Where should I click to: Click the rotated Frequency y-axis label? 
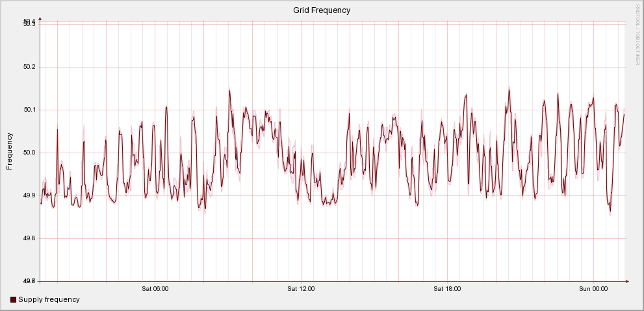point(10,151)
